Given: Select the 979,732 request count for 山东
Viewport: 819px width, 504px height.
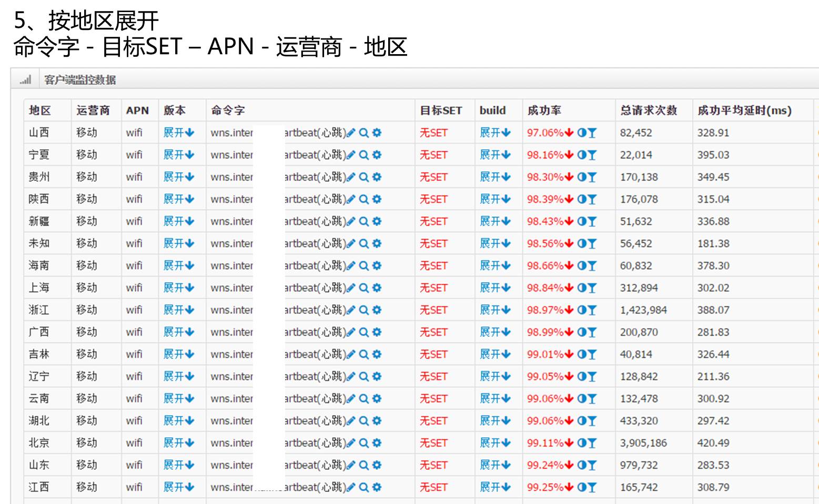Looking at the screenshot, I should 639,465.
